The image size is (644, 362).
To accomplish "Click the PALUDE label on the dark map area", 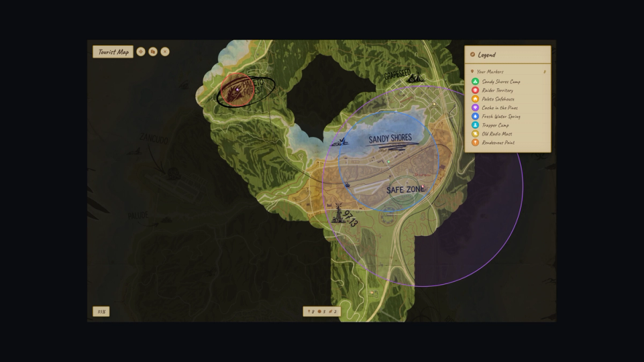I will coord(138,215).
